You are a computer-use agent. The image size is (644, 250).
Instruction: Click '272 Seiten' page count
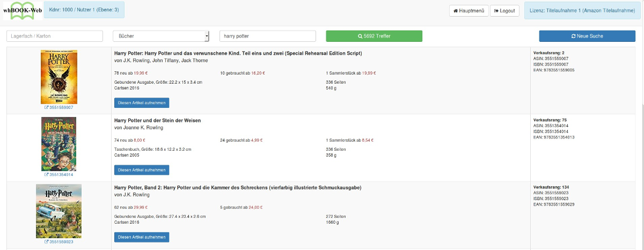point(336,216)
